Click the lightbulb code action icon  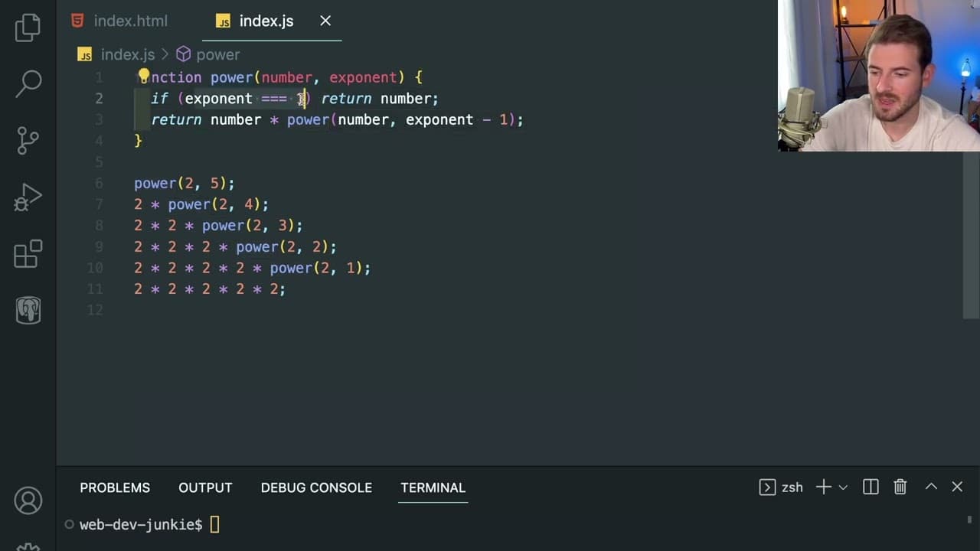click(142, 77)
